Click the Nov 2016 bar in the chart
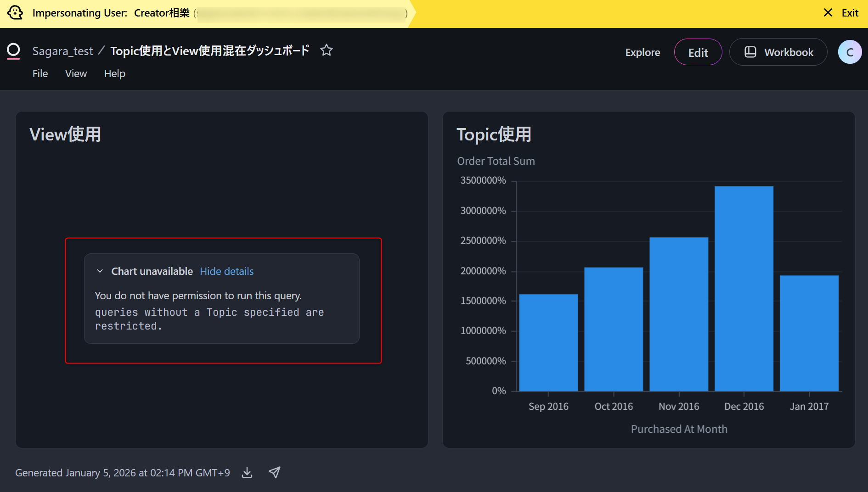The image size is (868, 492). pos(679,314)
